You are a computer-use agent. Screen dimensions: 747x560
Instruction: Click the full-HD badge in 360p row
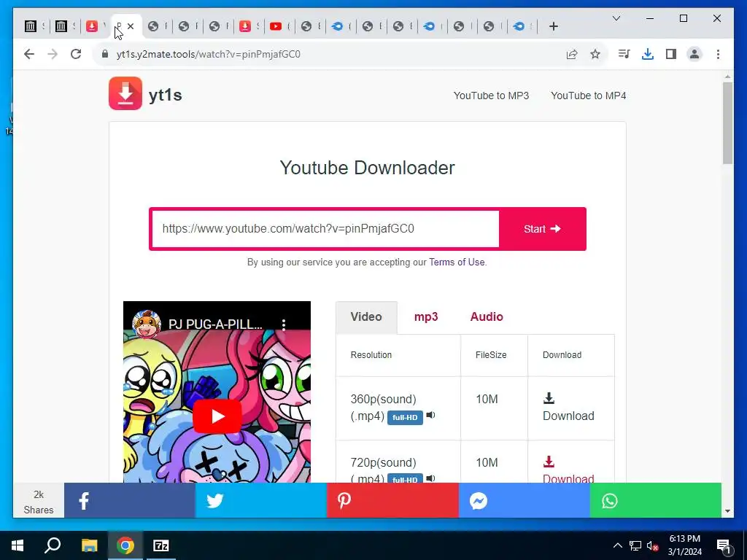click(405, 418)
